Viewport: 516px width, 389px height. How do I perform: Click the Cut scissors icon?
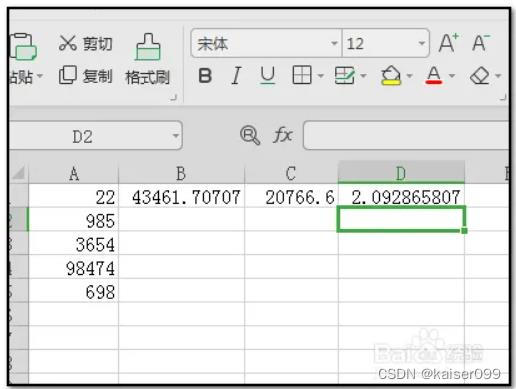[68, 43]
